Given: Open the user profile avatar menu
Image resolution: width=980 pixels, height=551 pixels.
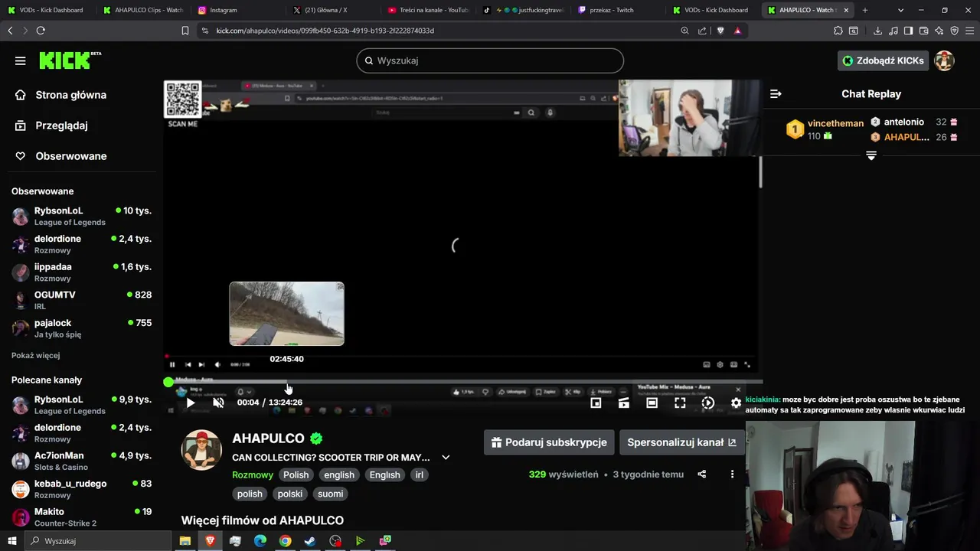Looking at the screenshot, I should 944,60.
